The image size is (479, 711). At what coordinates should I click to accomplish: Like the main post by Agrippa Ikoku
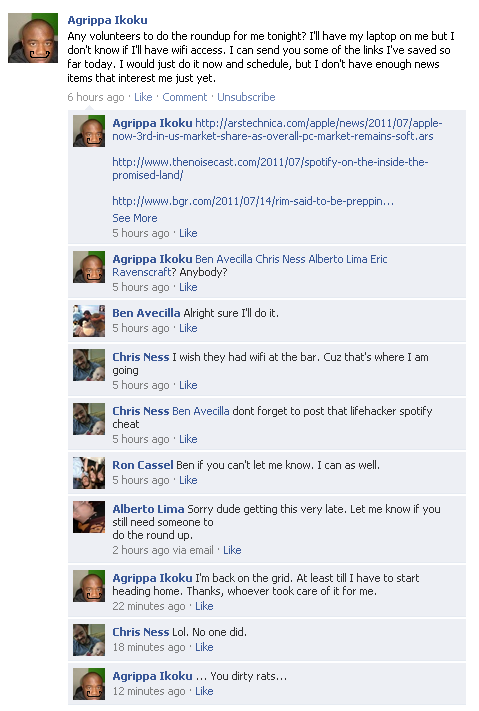point(143,97)
